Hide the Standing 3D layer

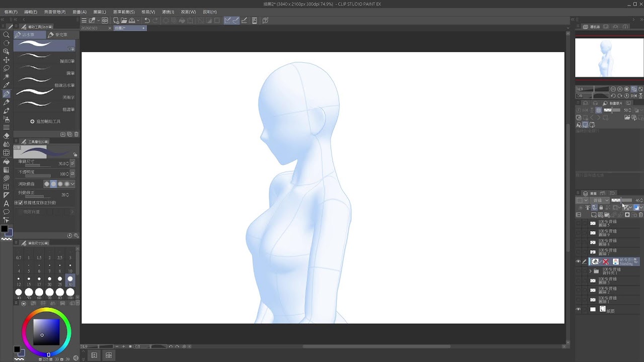tap(578, 261)
